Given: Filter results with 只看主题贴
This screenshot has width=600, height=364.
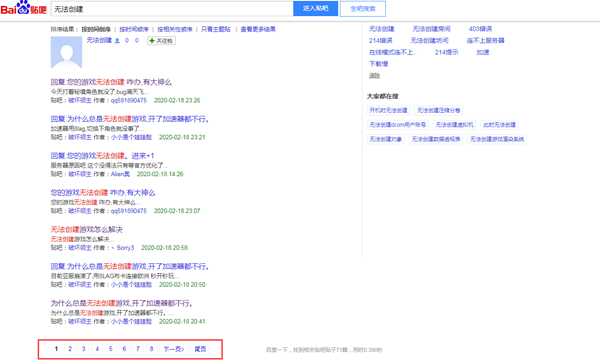Looking at the screenshot, I should 216,29.
